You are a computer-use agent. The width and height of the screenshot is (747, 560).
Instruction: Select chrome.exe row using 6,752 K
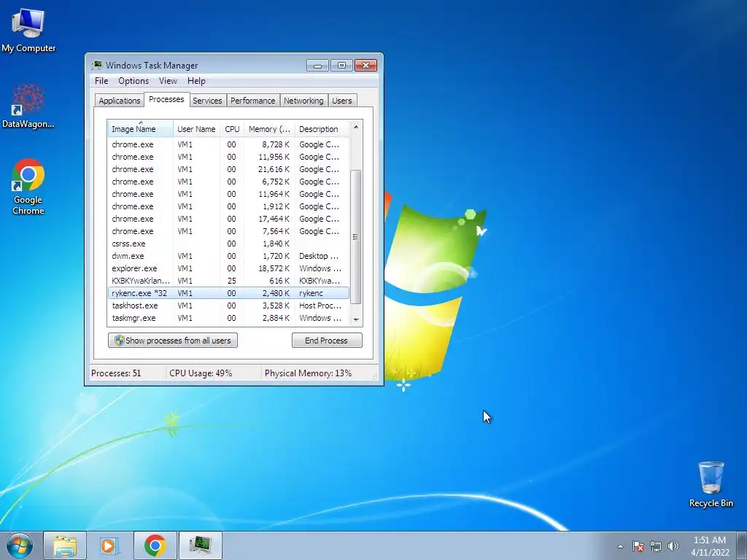[x=228, y=182]
